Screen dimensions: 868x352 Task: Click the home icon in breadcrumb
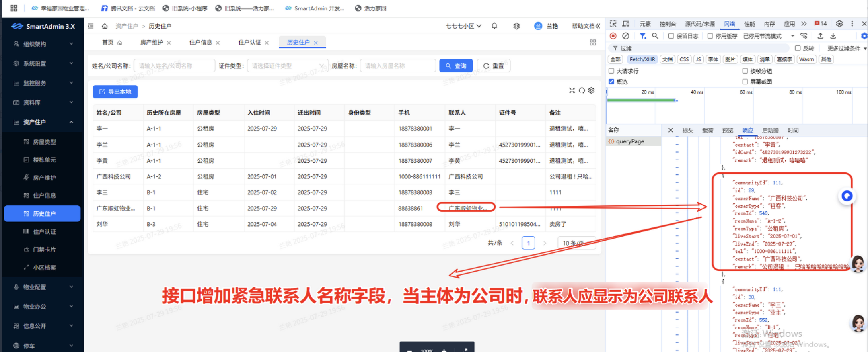(105, 26)
